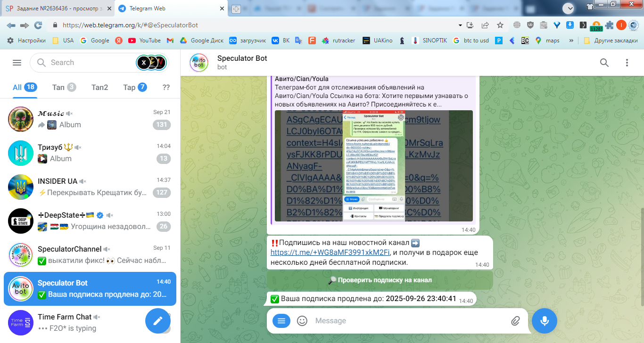Screen dimensions: 644x343
Task: Open the Yandex bookmark icon
Action: coord(119,41)
